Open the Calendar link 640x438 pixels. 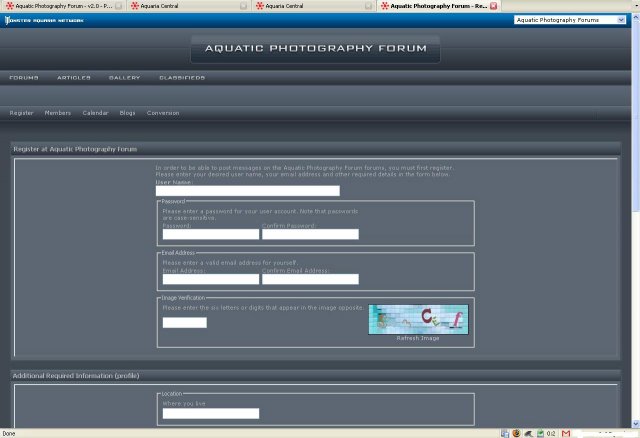coord(95,113)
